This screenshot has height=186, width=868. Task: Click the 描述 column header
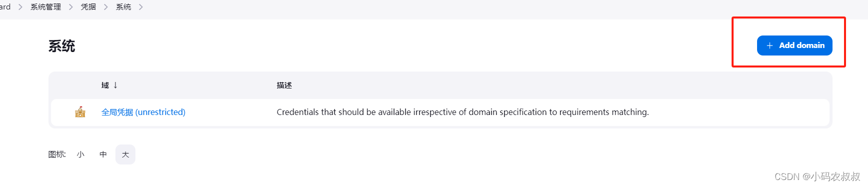pyautogui.click(x=284, y=85)
